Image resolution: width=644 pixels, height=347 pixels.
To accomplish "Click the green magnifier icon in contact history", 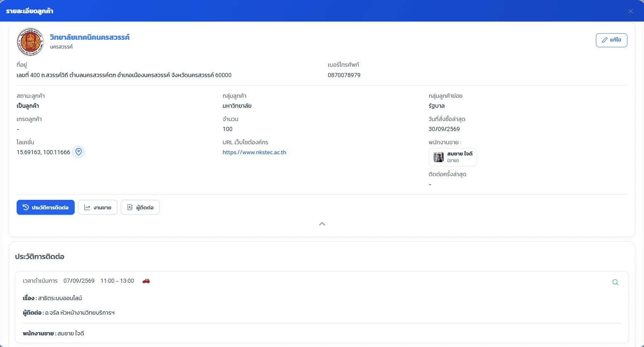I will click(x=615, y=282).
